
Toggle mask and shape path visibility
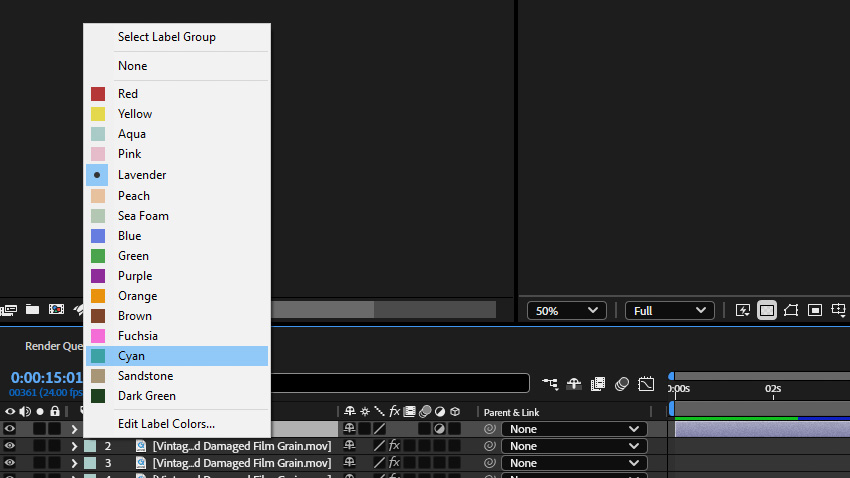coord(791,311)
